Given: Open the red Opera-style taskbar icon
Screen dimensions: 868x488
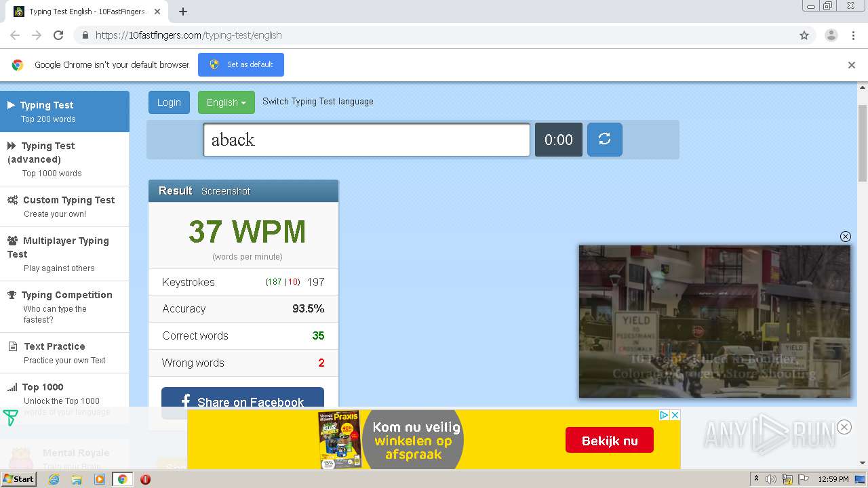Looking at the screenshot, I should click(145, 479).
